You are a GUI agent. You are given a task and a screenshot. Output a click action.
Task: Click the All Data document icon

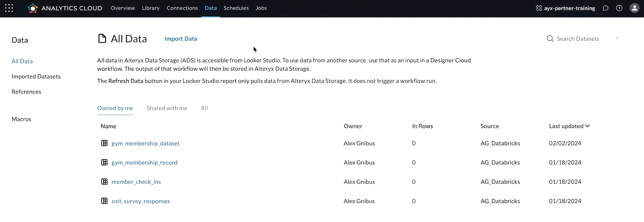[x=102, y=39]
